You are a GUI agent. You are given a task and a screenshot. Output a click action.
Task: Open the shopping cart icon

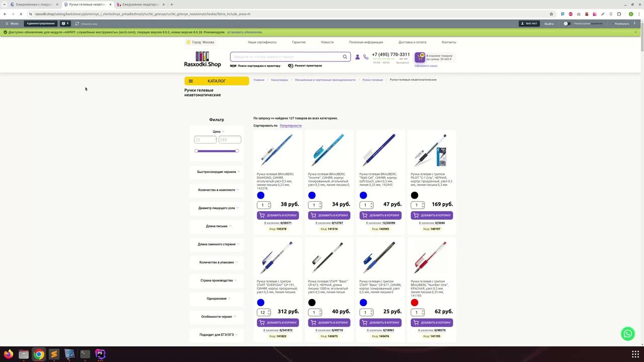tap(420, 57)
